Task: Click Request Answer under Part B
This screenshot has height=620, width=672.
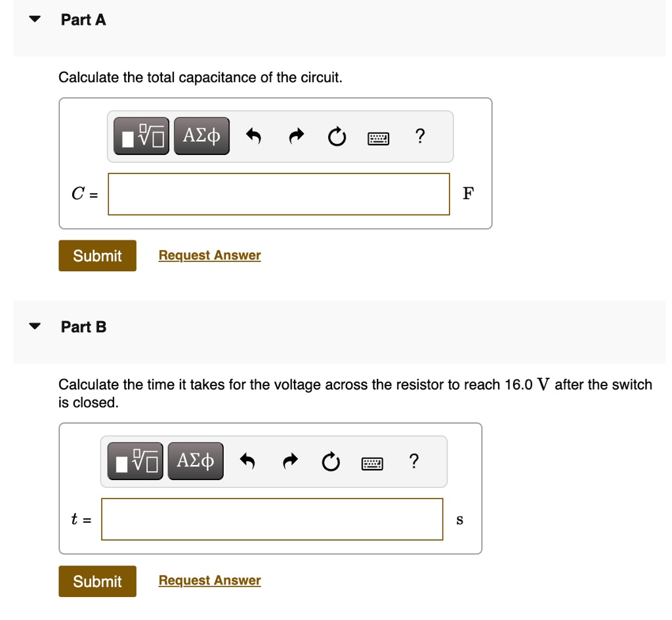Action: pyautogui.click(x=209, y=580)
